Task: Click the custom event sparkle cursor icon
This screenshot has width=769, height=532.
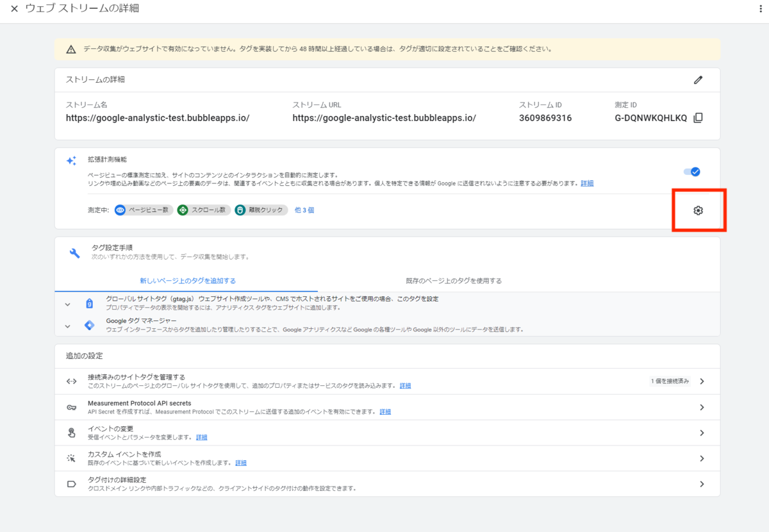Action: click(x=72, y=458)
